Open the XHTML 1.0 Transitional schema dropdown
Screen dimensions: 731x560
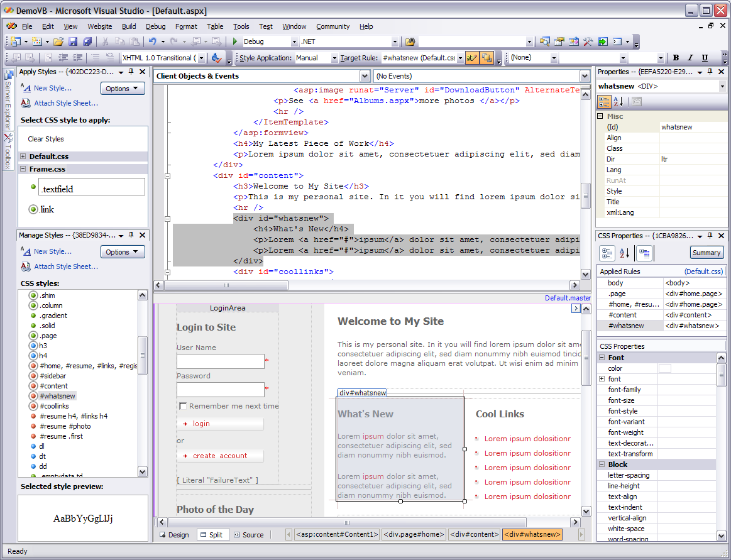tap(201, 57)
